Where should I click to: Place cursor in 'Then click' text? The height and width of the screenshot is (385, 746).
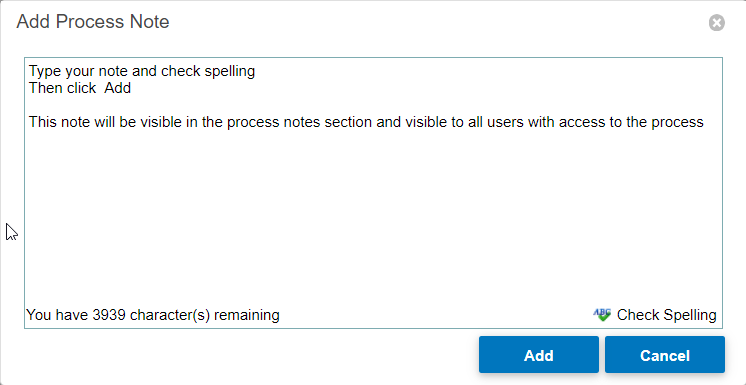coord(62,89)
